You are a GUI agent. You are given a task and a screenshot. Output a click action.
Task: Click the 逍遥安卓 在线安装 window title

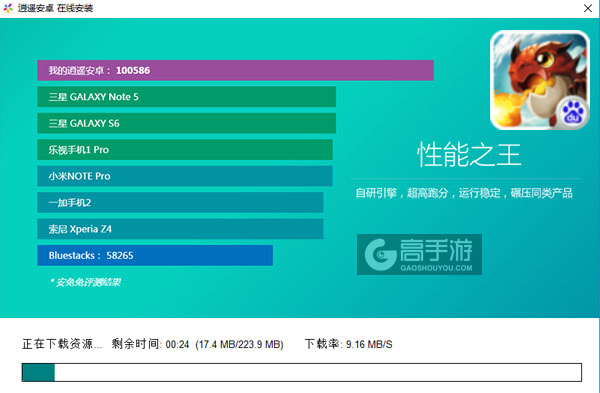(55, 8)
